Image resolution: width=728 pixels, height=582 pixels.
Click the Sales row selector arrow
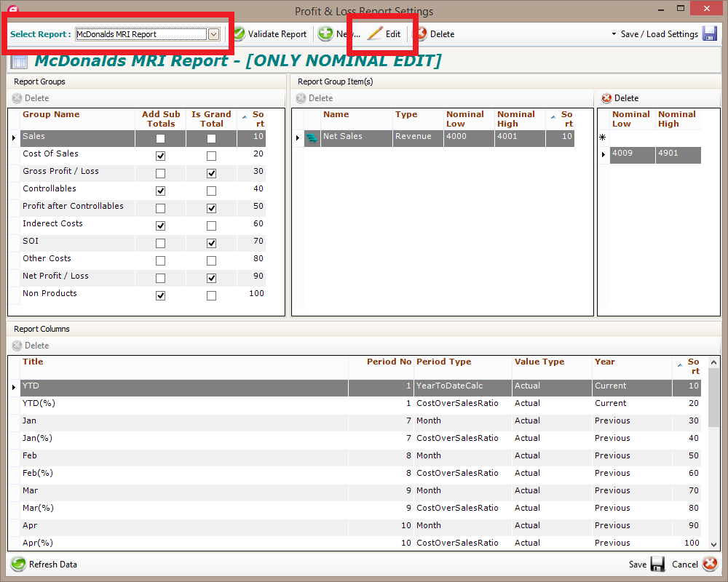[x=14, y=137]
